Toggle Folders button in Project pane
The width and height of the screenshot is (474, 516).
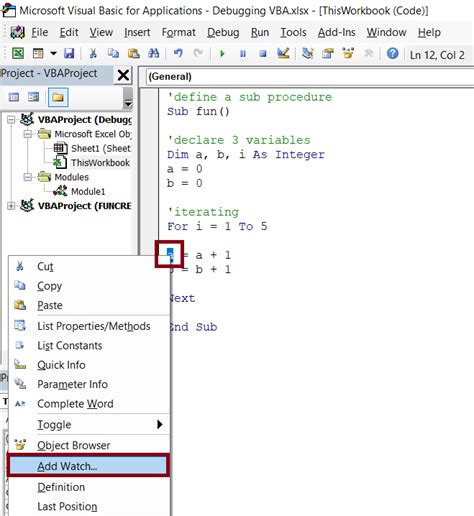click(x=58, y=97)
